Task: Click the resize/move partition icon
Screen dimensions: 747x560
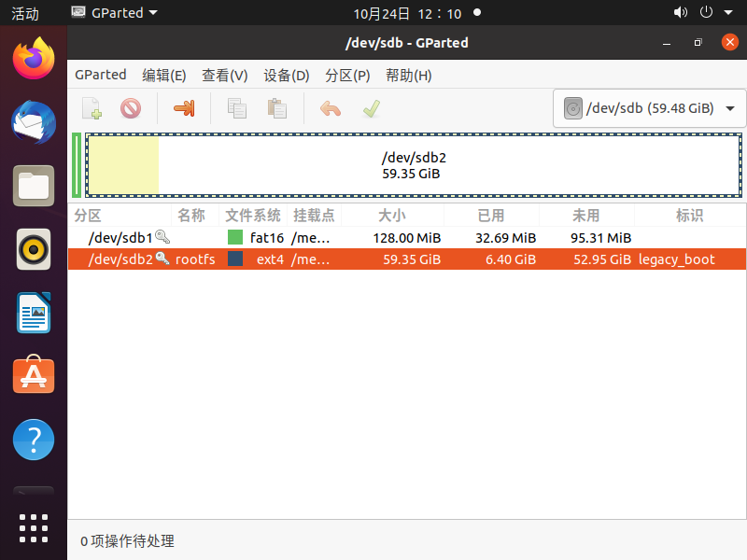Action: (184, 108)
